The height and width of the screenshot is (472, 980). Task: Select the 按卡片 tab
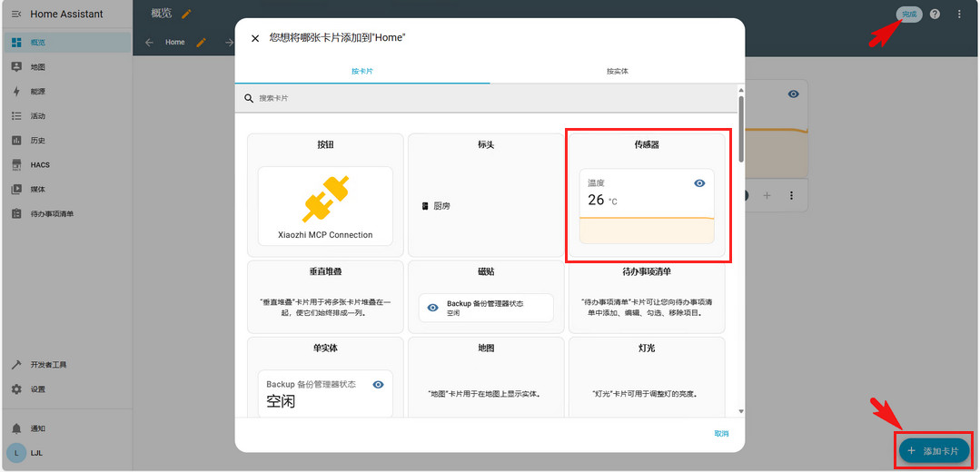[x=361, y=71]
